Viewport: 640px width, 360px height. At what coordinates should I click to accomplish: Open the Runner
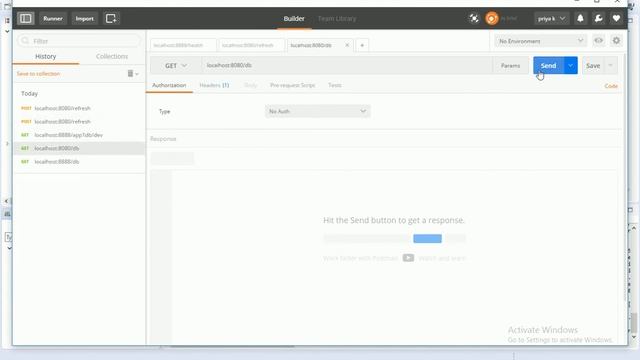[x=53, y=18]
